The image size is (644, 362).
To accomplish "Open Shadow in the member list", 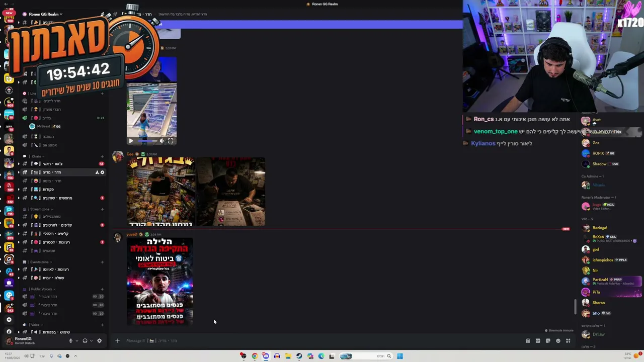I will (611, 164).
